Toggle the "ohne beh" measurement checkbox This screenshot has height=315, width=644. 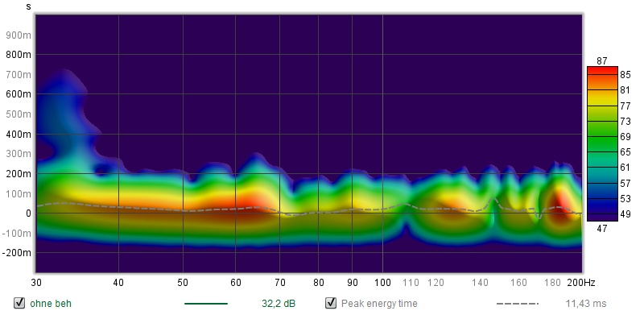pos(19,304)
